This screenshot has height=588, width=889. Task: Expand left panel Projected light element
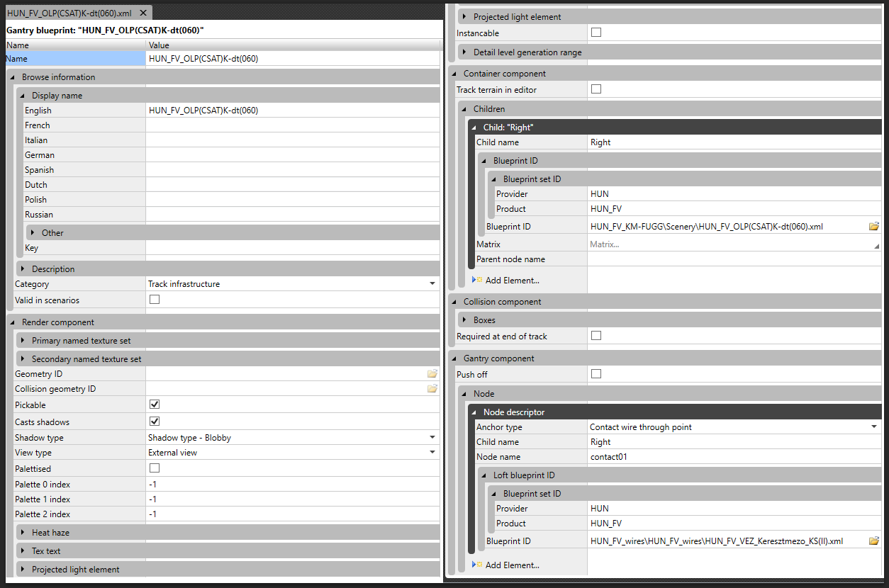(x=23, y=570)
